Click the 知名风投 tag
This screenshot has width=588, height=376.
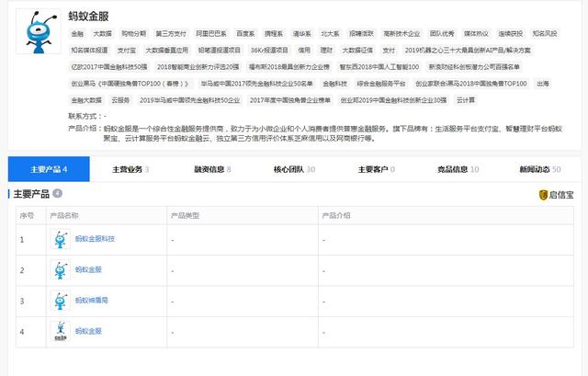tap(545, 34)
